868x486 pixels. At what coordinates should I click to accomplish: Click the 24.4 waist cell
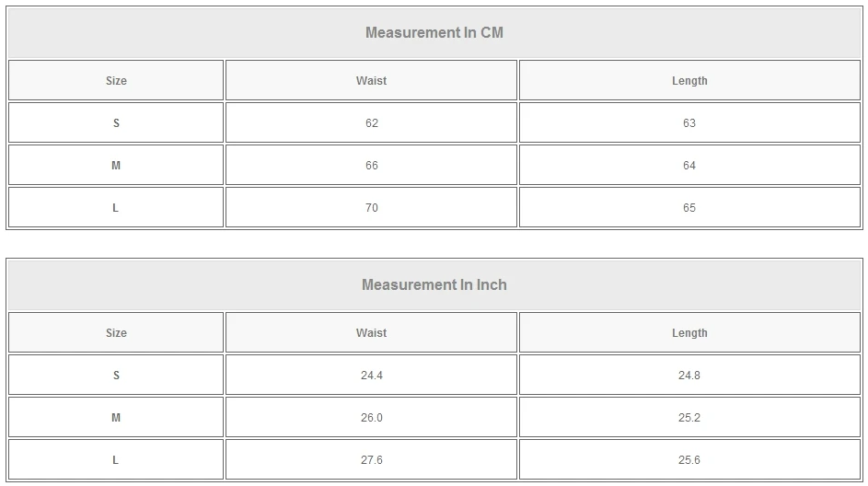371,376
